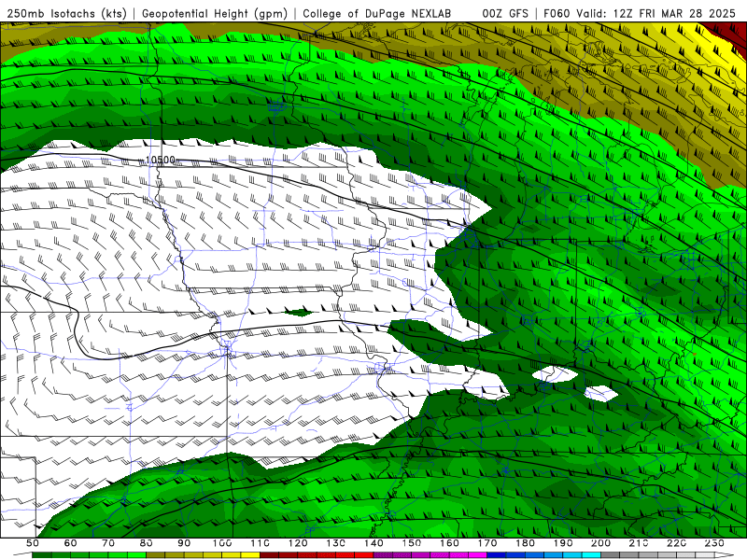The width and height of the screenshot is (747, 560).
Task: Click the "60" color scale label
Action: tap(70, 543)
